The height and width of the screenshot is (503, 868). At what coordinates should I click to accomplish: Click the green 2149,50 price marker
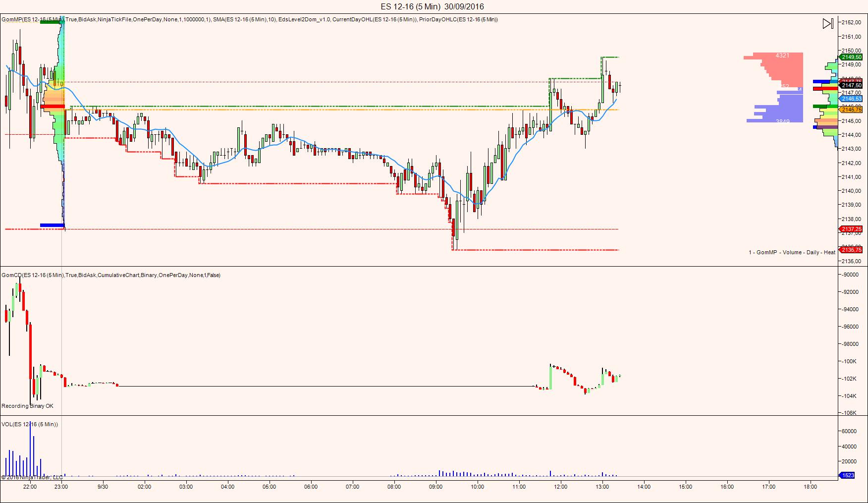(852, 57)
